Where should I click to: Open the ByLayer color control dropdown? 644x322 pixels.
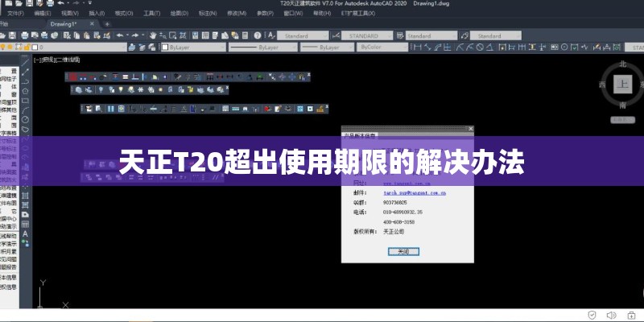coord(193,47)
